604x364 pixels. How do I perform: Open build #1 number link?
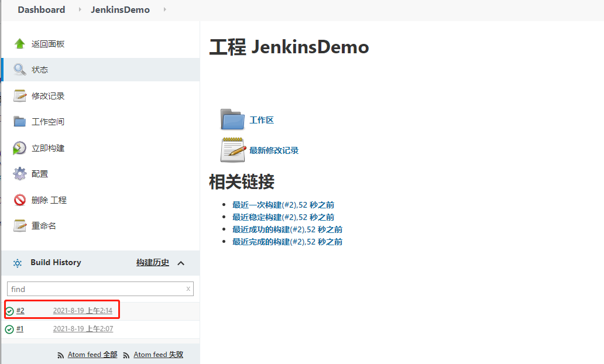[x=20, y=328]
